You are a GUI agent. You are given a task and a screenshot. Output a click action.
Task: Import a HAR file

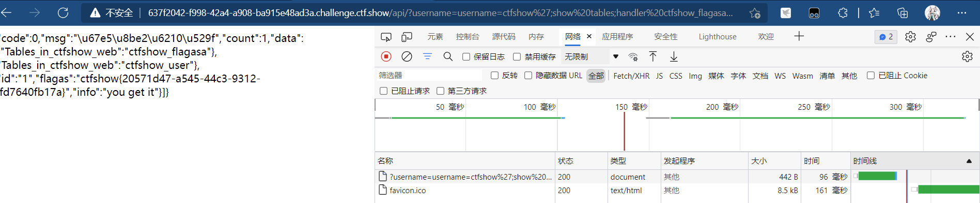[x=653, y=56]
